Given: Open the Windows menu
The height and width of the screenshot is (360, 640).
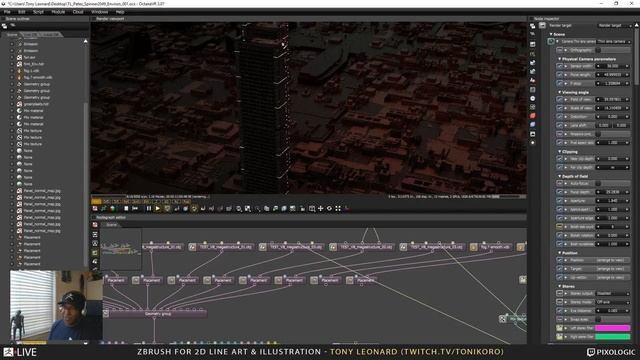Looking at the screenshot, I should 100,12.
